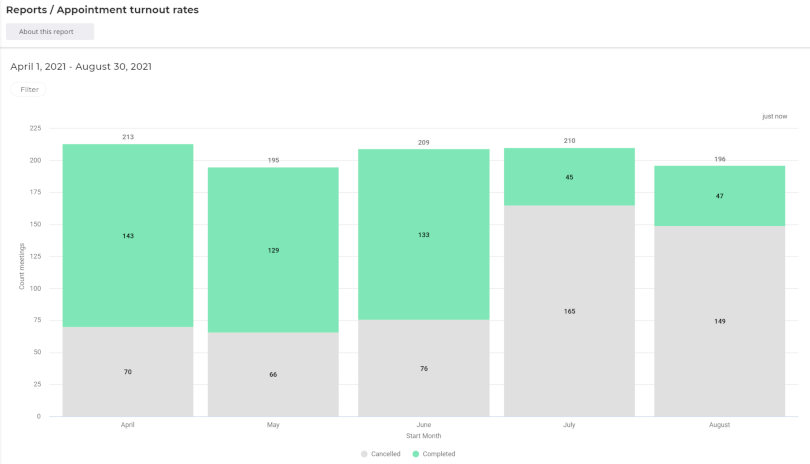Select July's cancelled segment showing 165
The height and width of the screenshot is (464, 810).
pyautogui.click(x=569, y=311)
